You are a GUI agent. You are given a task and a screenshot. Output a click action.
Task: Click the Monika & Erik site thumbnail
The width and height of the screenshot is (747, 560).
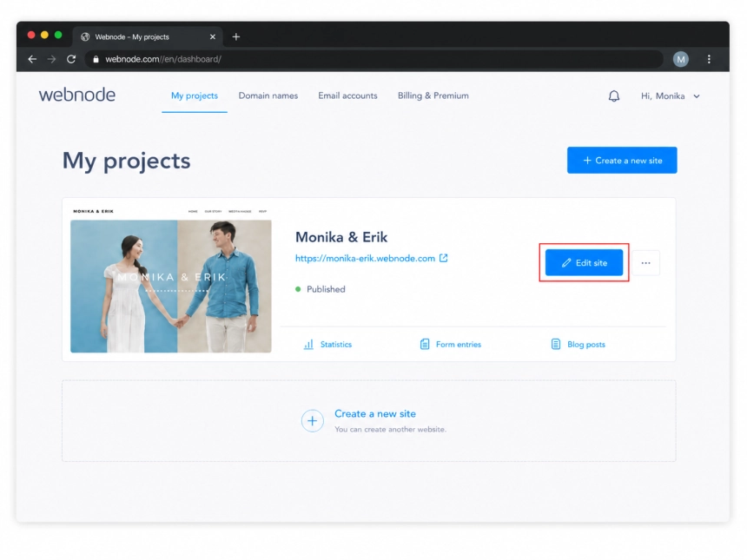[x=171, y=280]
